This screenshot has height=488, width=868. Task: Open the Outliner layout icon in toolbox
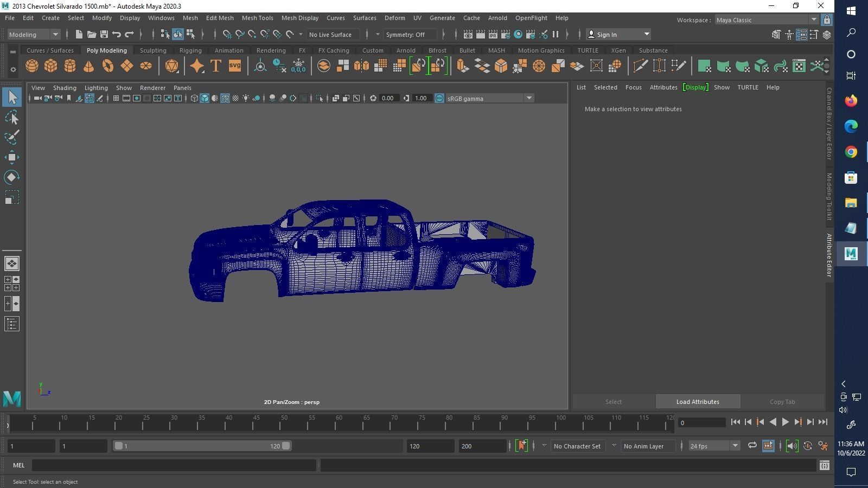(x=12, y=324)
